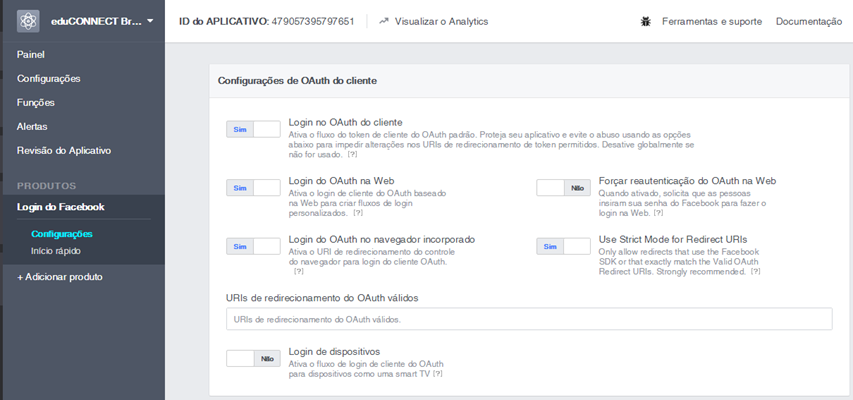This screenshot has width=853, height=400.
Task: Click Configurações de OAuth do cliente heading
Action: pyautogui.click(x=298, y=81)
